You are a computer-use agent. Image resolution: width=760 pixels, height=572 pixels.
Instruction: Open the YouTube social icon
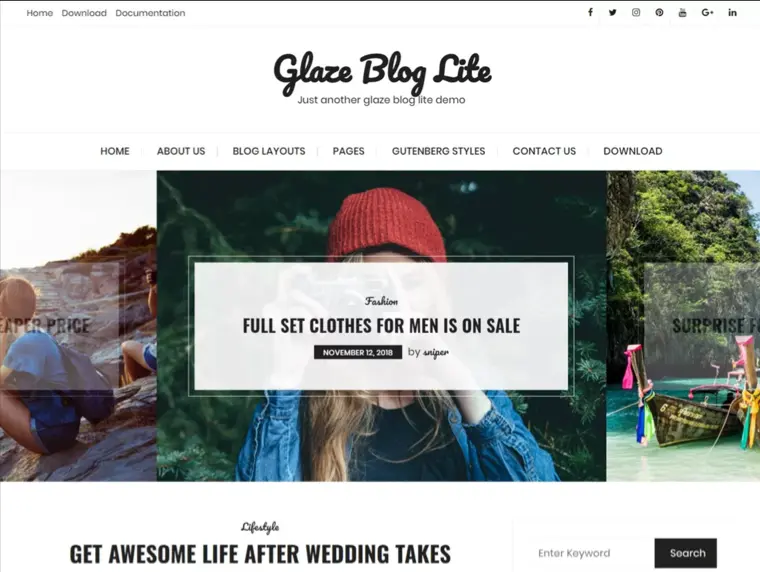point(682,13)
